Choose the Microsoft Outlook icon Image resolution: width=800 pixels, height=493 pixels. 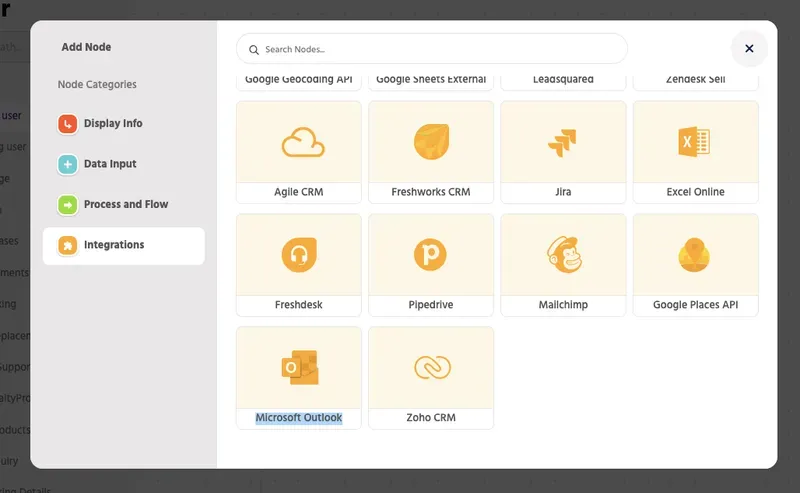[x=300, y=367]
